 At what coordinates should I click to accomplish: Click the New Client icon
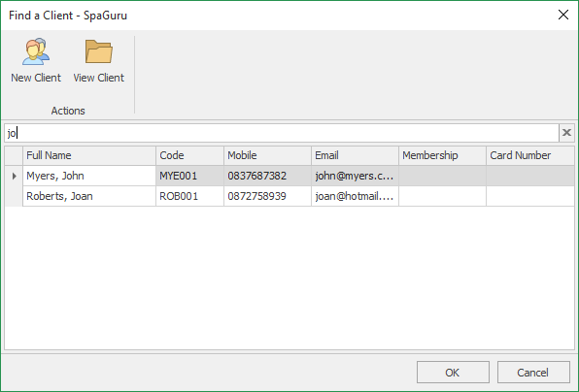(x=36, y=52)
